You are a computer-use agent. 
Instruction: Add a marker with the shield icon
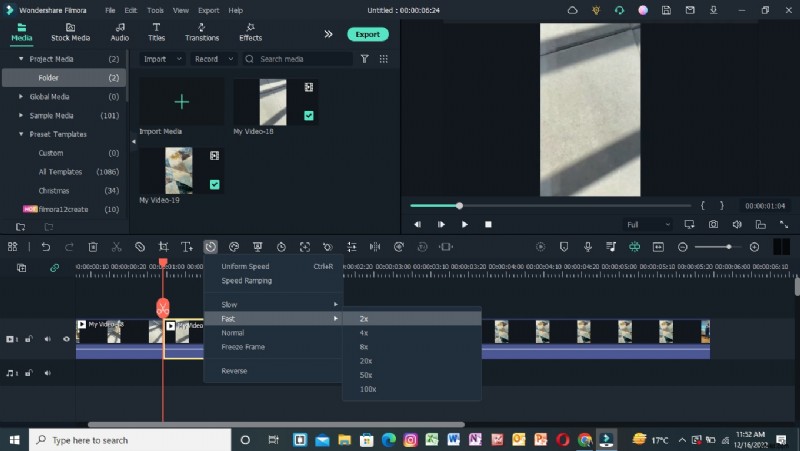(x=564, y=247)
